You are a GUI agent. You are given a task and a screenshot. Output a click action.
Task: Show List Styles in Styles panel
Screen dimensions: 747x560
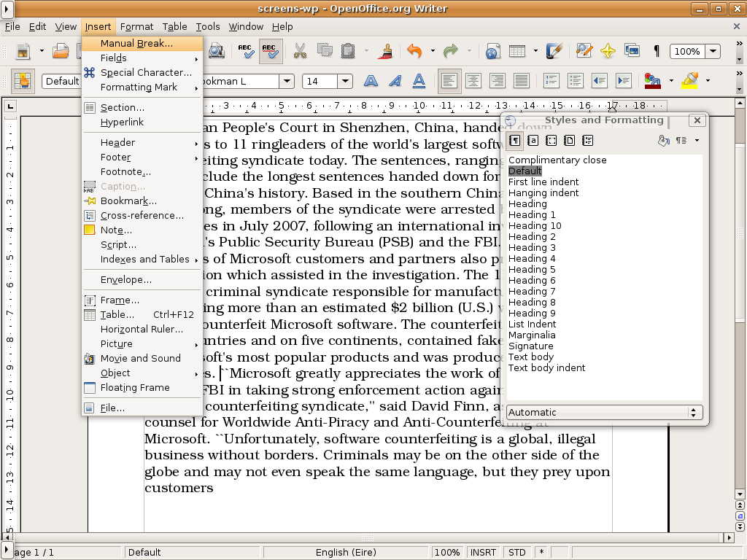click(x=587, y=141)
